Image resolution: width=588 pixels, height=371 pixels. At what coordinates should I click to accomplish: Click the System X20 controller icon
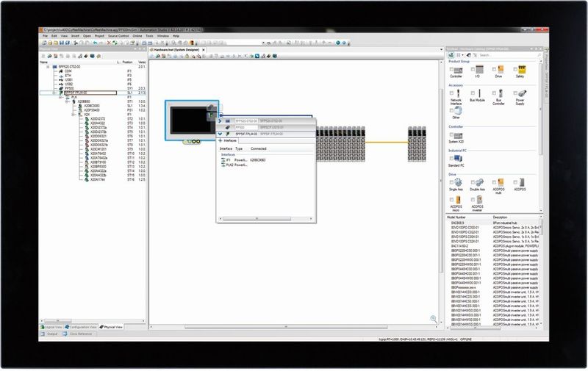[x=458, y=136]
